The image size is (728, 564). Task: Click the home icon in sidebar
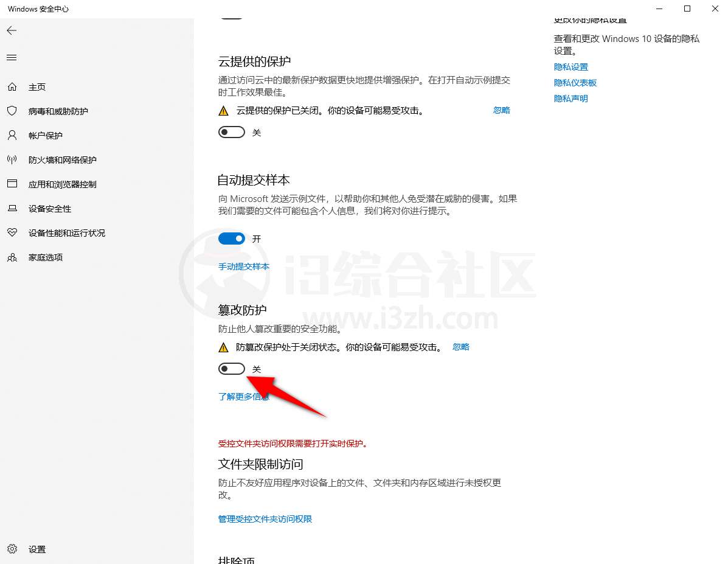click(x=12, y=87)
